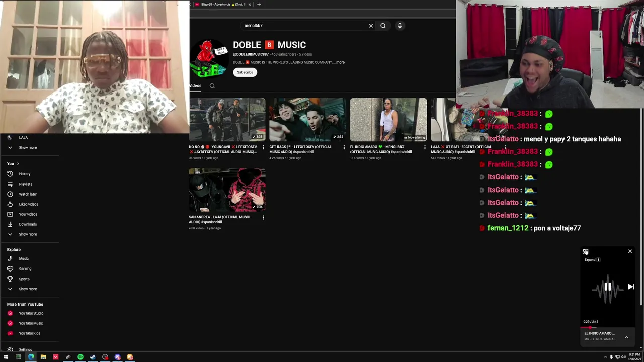Image resolution: width=644 pixels, height=362 pixels.
Task: Open the now playing EL INDIO AMARO thumbnail
Action: tap(388, 120)
